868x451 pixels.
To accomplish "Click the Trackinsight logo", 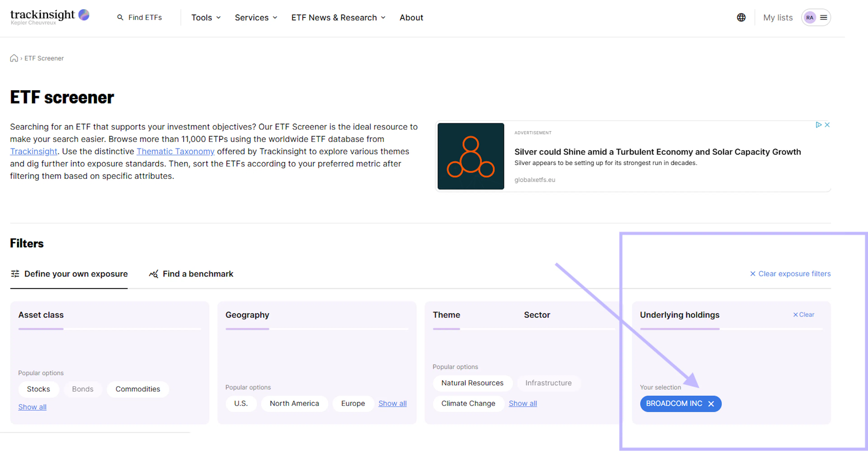I will (x=50, y=17).
